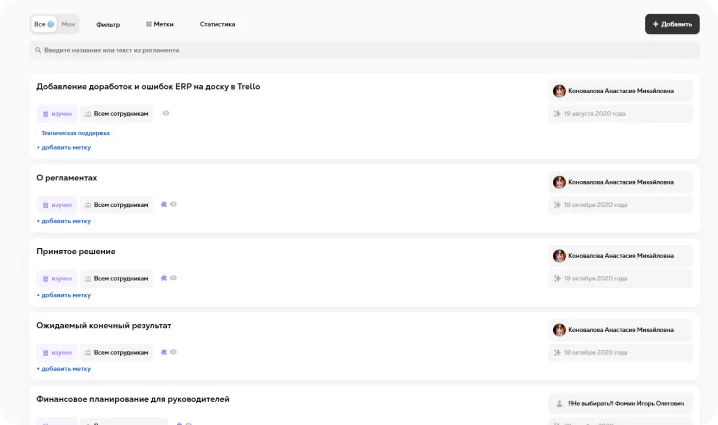
Task: Click 'добавить метку' in the ERP Trello row
Action: pos(64,147)
